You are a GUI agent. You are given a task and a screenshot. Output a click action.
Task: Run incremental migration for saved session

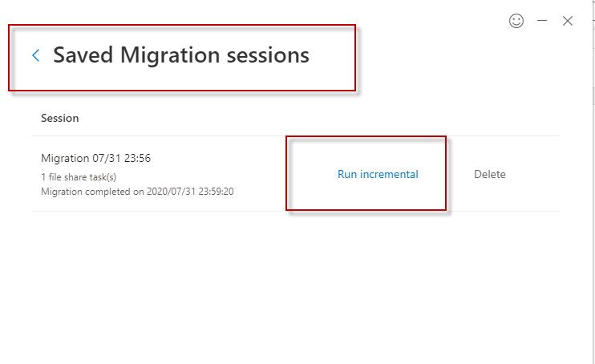point(378,174)
